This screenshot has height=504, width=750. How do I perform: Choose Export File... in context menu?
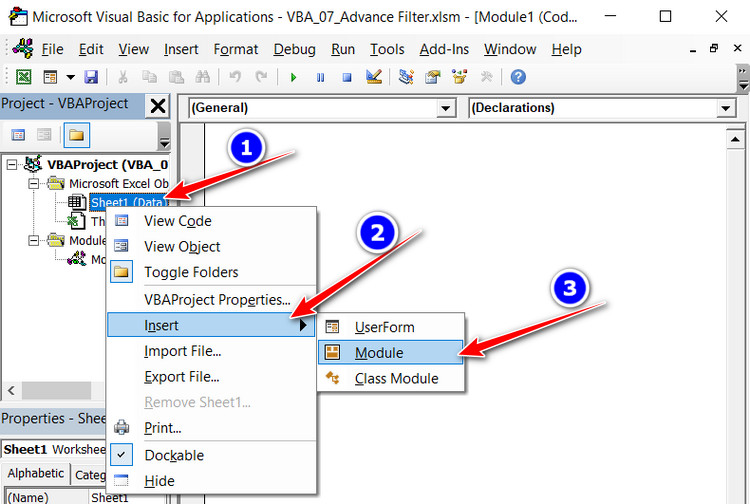[x=211, y=377]
